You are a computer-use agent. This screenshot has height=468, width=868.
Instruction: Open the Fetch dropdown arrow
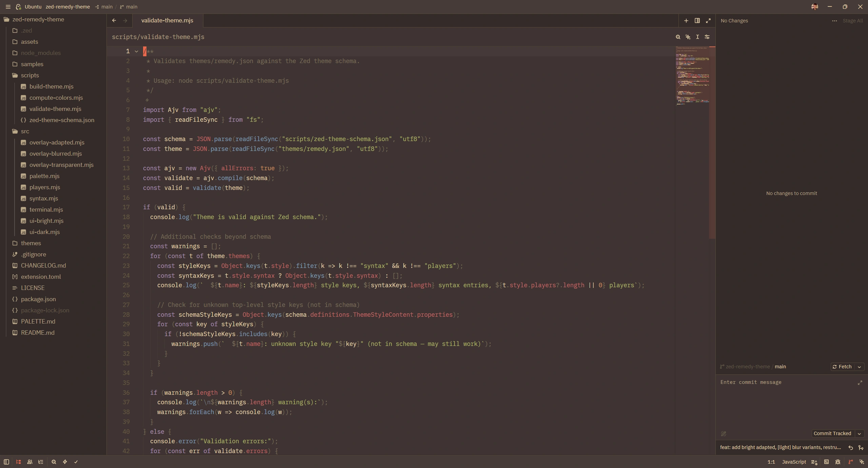point(859,367)
